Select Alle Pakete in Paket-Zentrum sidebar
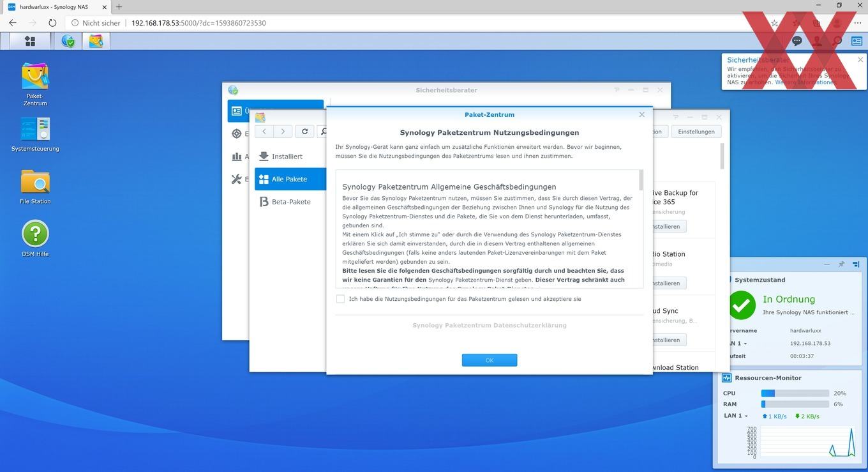 (x=290, y=179)
